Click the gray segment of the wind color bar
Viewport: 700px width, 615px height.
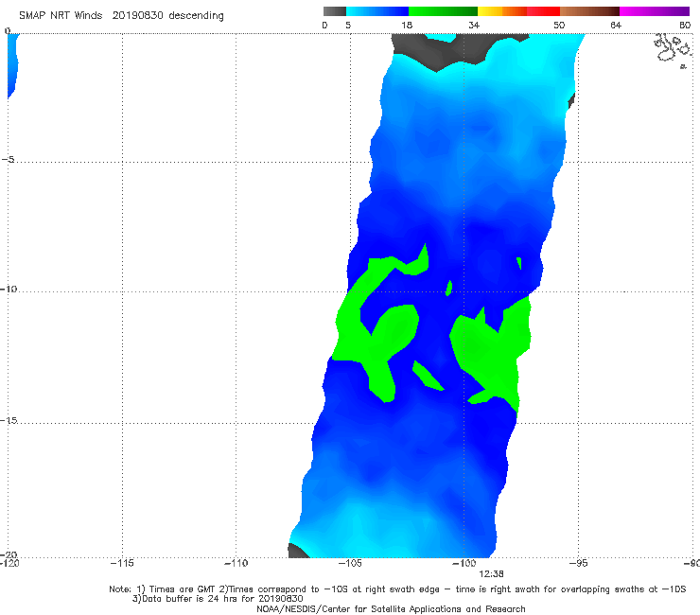(x=335, y=11)
